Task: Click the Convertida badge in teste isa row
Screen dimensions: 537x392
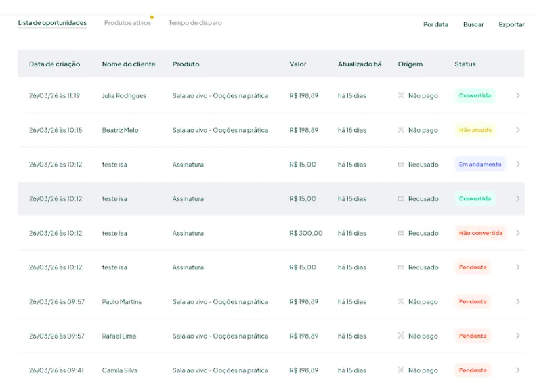Action: click(x=475, y=198)
